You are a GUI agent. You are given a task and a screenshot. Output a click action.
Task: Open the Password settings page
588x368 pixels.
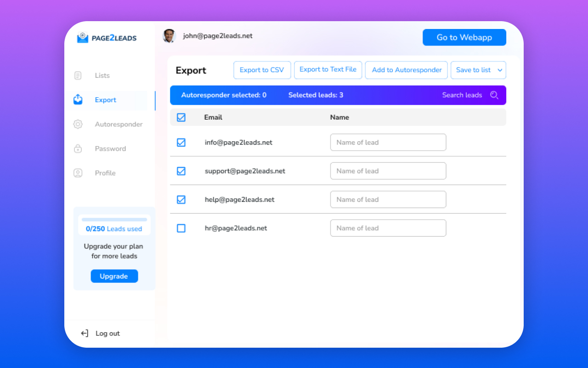tap(110, 149)
